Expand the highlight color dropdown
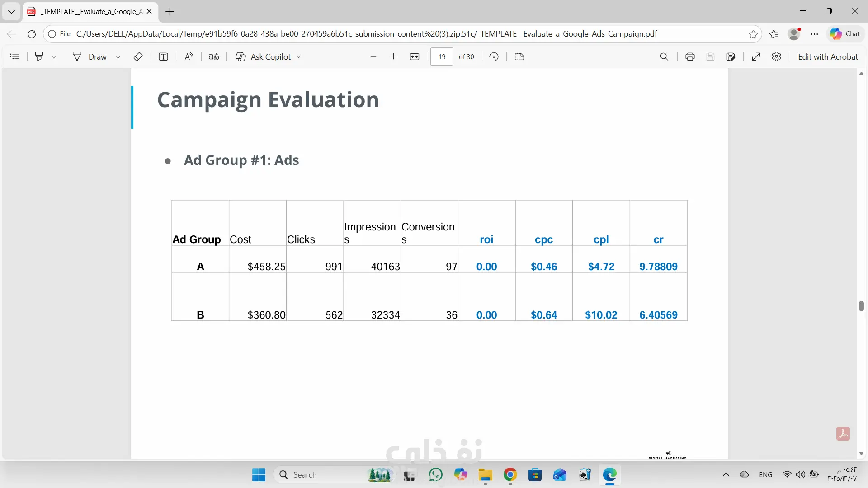Screen dimensions: 868x488 pyautogui.click(x=54, y=57)
